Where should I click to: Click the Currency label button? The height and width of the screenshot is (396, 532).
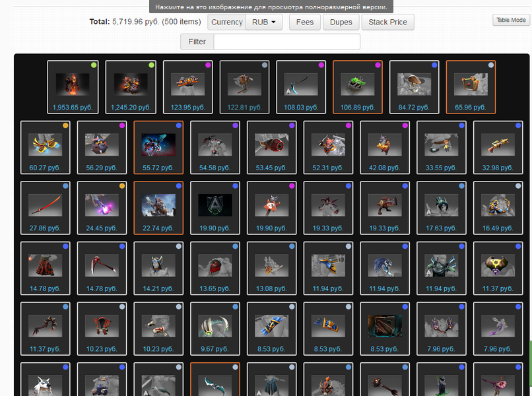[x=226, y=22]
